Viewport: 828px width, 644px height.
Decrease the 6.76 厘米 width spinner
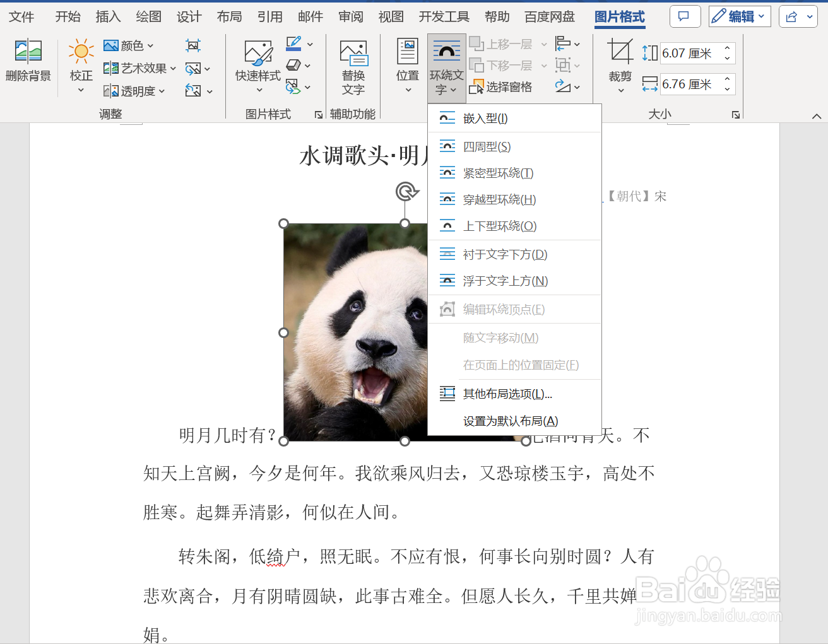[x=728, y=90]
